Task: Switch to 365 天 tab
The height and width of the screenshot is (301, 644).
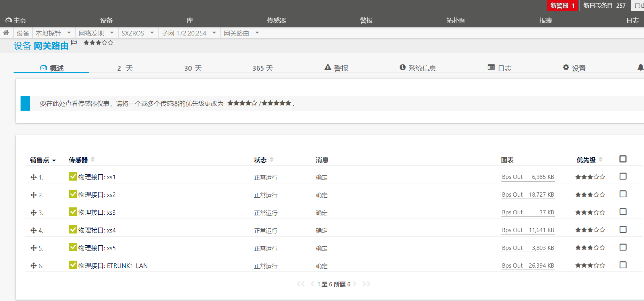Action: point(263,68)
